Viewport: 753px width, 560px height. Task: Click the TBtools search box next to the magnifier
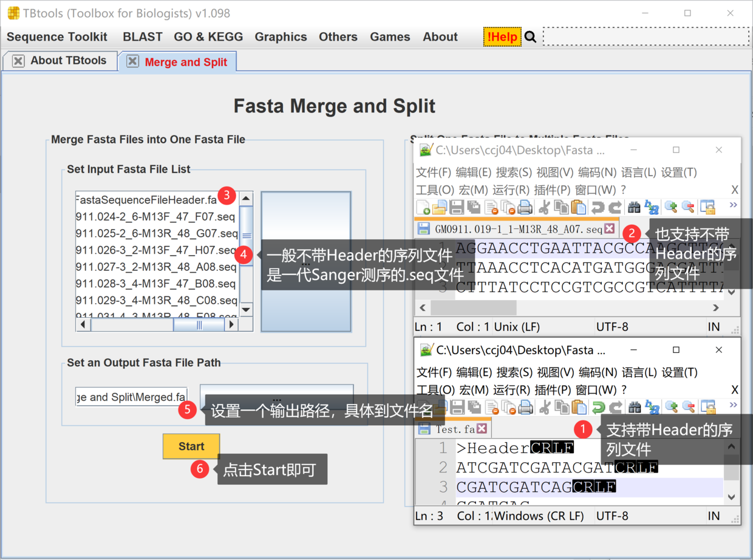pos(646,36)
